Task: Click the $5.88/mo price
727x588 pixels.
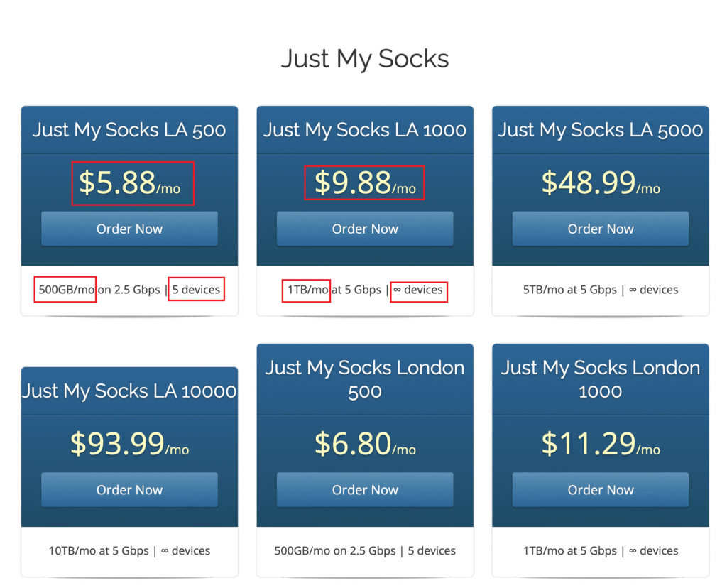Action: pos(130,183)
